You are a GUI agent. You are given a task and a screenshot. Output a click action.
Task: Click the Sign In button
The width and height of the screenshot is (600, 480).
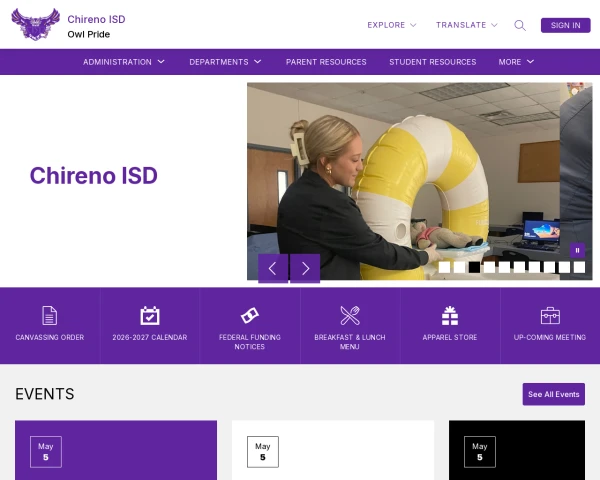(565, 25)
